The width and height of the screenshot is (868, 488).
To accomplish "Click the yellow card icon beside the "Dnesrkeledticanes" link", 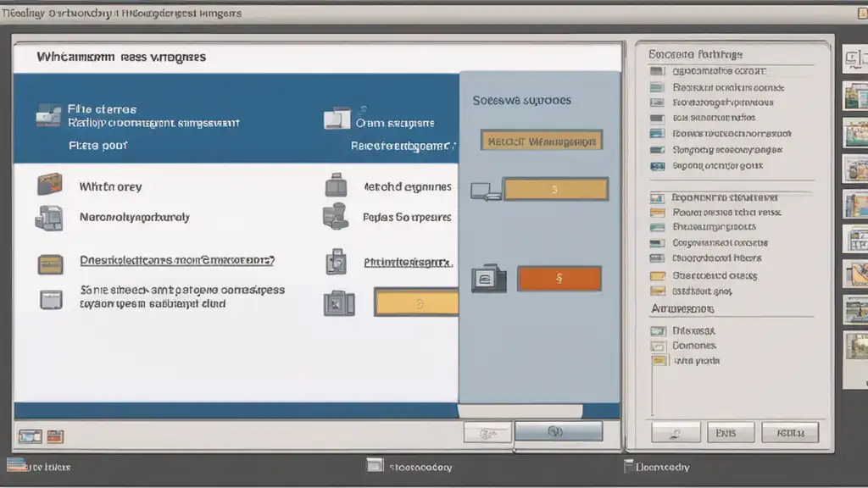I will point(50,264).
